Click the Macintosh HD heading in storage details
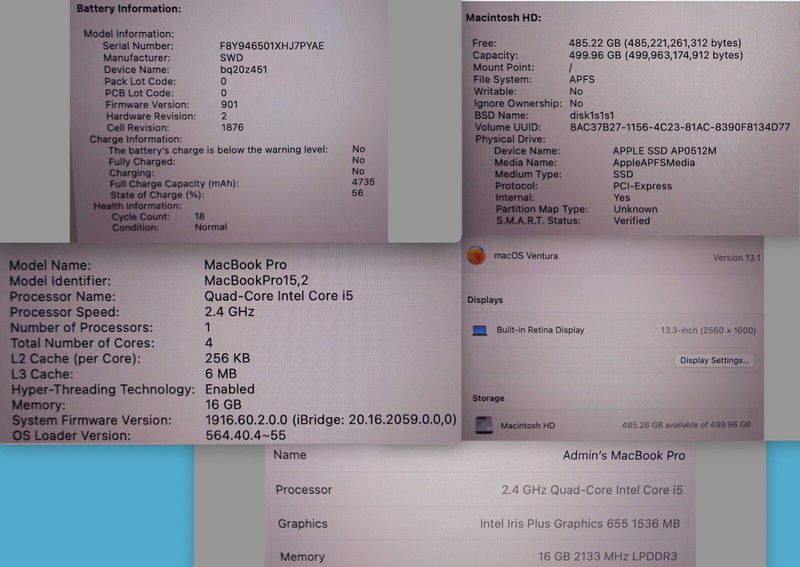Image resolution: width=800 pixels, height=567 pixels. pyautogui.click(x=504, y=18)
